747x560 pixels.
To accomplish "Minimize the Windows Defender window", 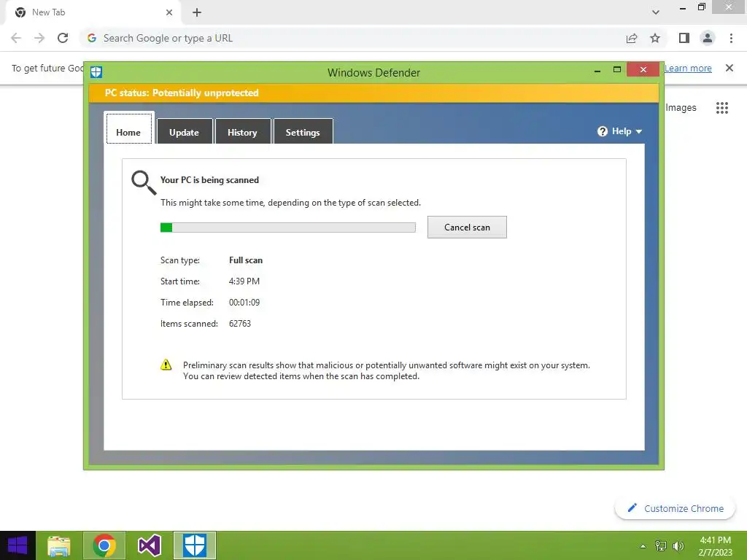I will pyautogui.click(x=597, y=70).
